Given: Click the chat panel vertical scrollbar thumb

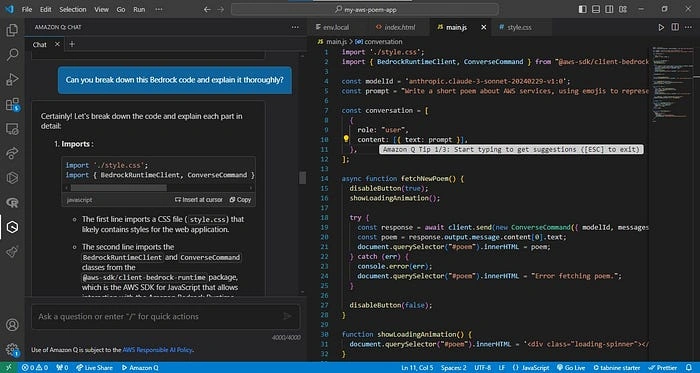Looking at the screenshot, I should point(303,178).
